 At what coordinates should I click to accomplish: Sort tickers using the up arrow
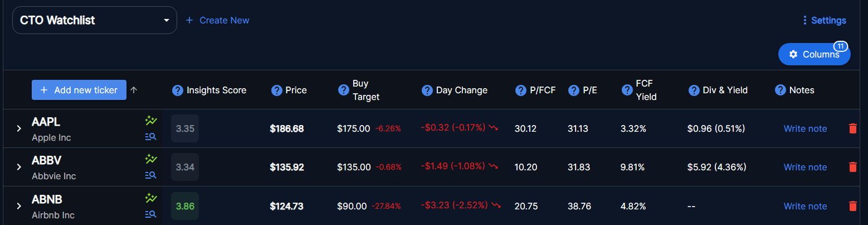point(134,90)
